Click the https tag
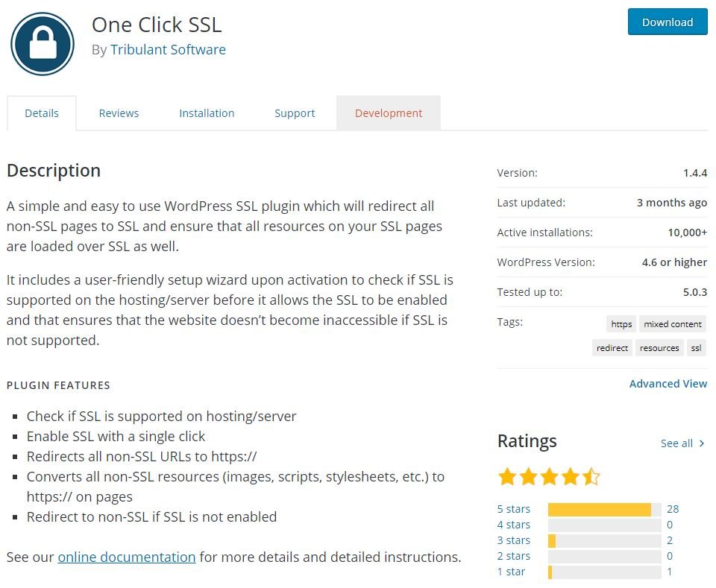This screenshot has width=716, height=588. point(621,324)
